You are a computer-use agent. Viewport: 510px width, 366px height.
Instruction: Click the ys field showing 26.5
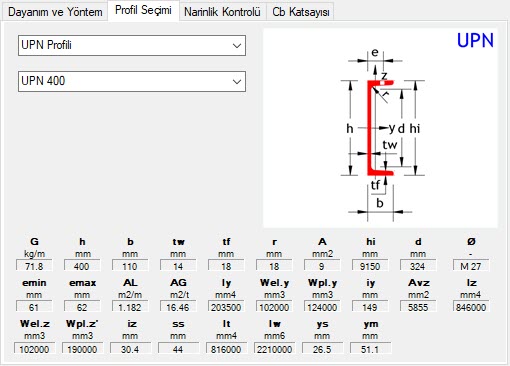pyautogui.click(x=322, y=349)
